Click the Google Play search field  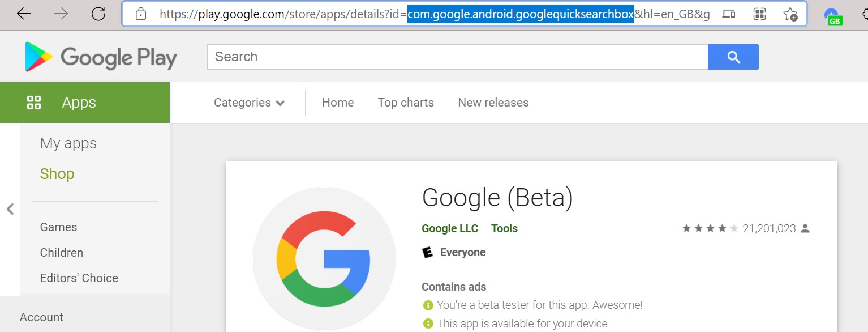coord(457,57)
